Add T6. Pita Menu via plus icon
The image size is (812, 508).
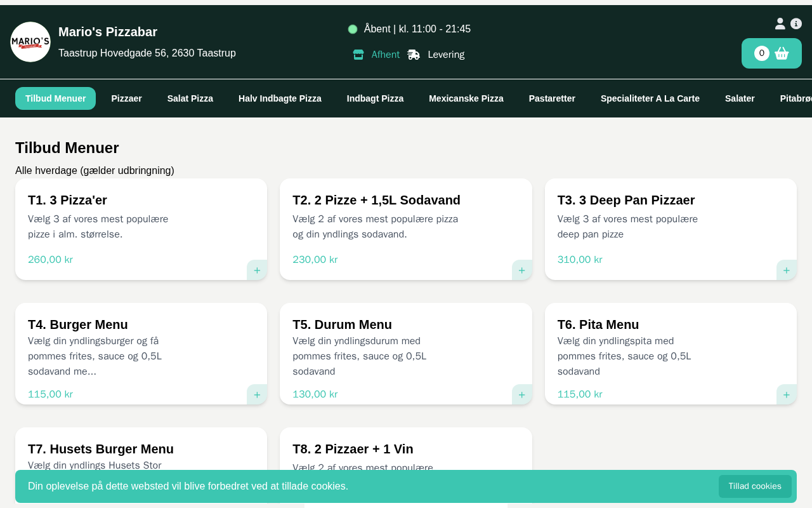click(x=786, y=394)
